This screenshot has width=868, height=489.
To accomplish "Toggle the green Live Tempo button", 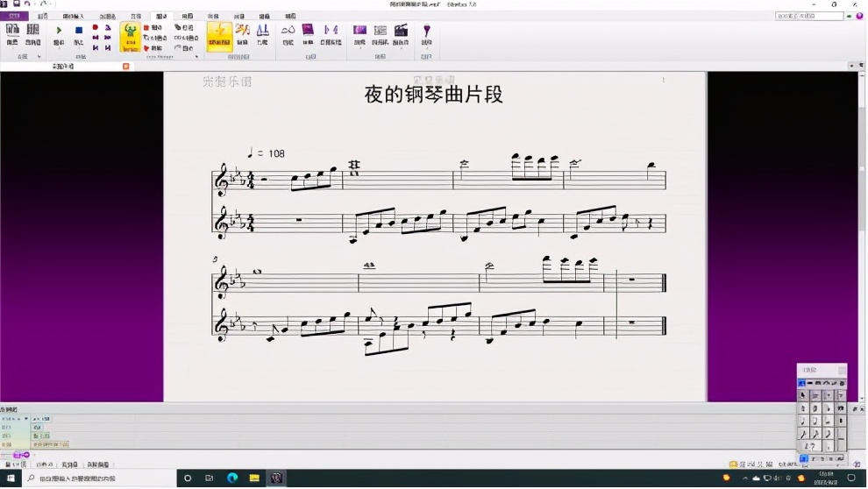I will (x=130, y=37).
